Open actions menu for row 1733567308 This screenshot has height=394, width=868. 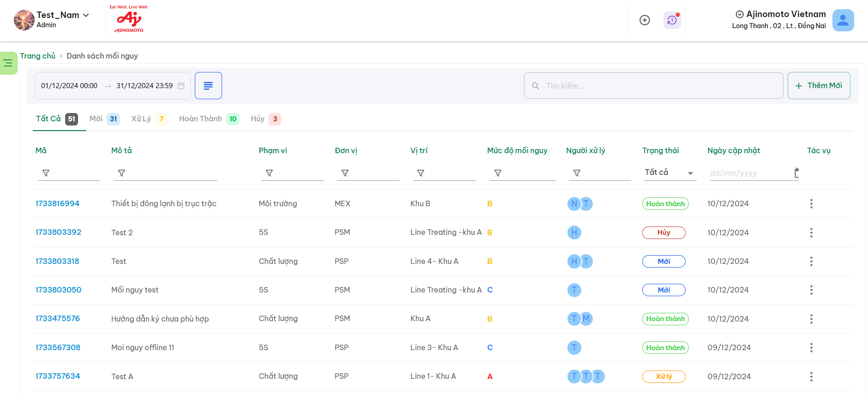pyautogui.click(x=811, y=347)
